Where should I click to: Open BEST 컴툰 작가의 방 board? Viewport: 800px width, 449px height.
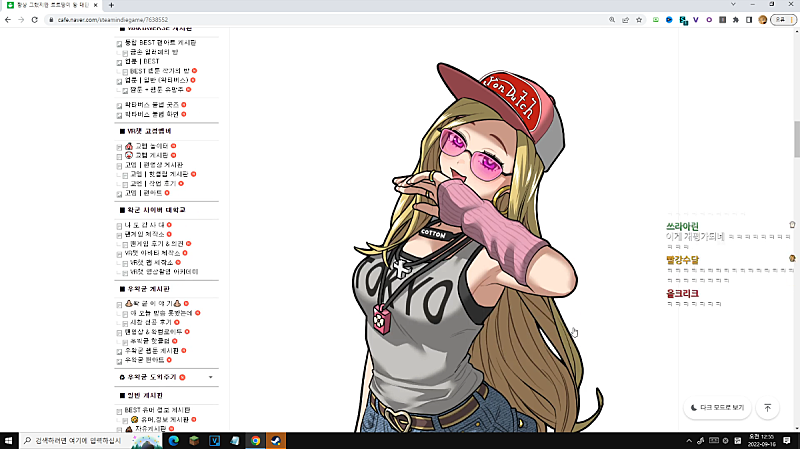click(160, 71)
